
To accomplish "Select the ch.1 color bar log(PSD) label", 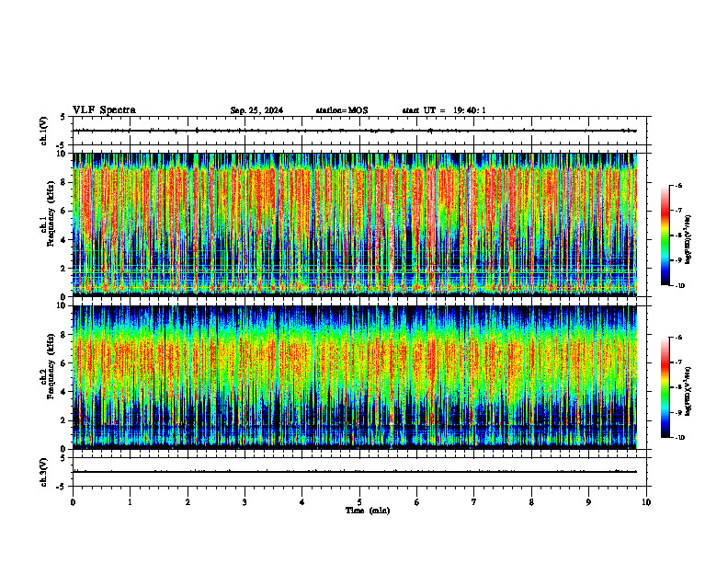I will 688,240.
